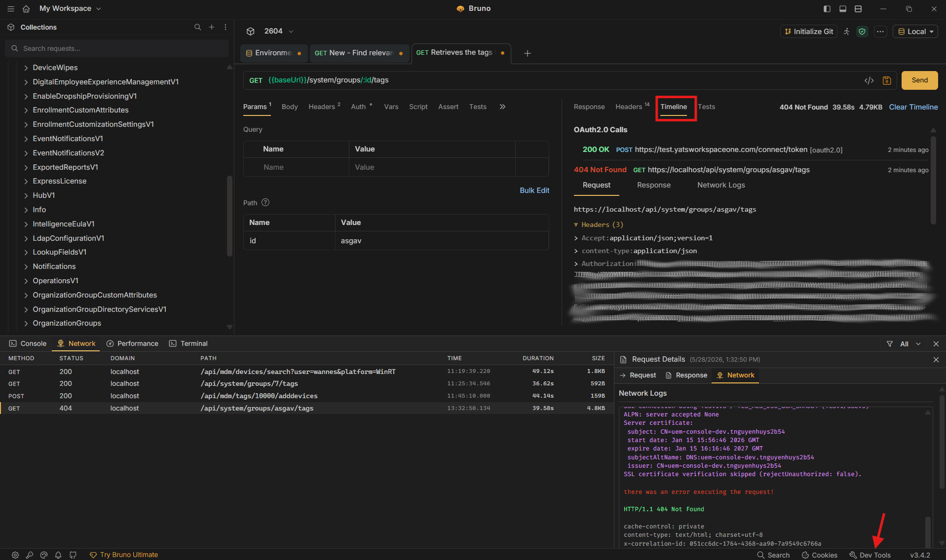Open the runner icon beside Initialize Git
Screen dimensions: 946x560
click(x=847, y=32)
